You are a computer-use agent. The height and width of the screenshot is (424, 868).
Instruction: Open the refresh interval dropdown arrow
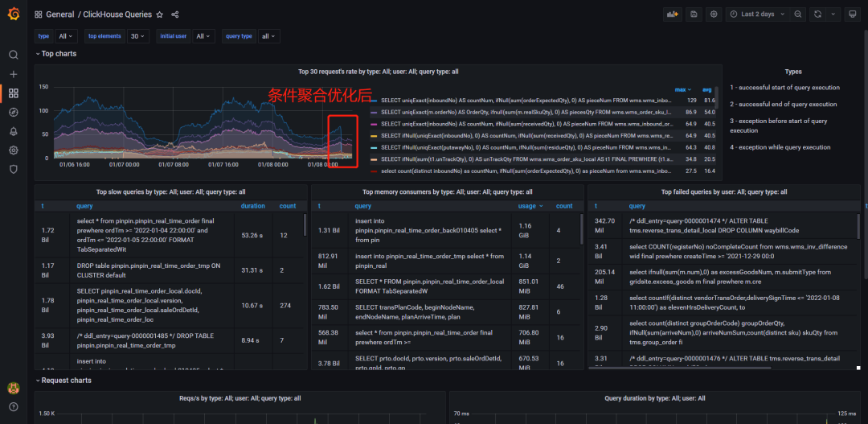point(833,14)
